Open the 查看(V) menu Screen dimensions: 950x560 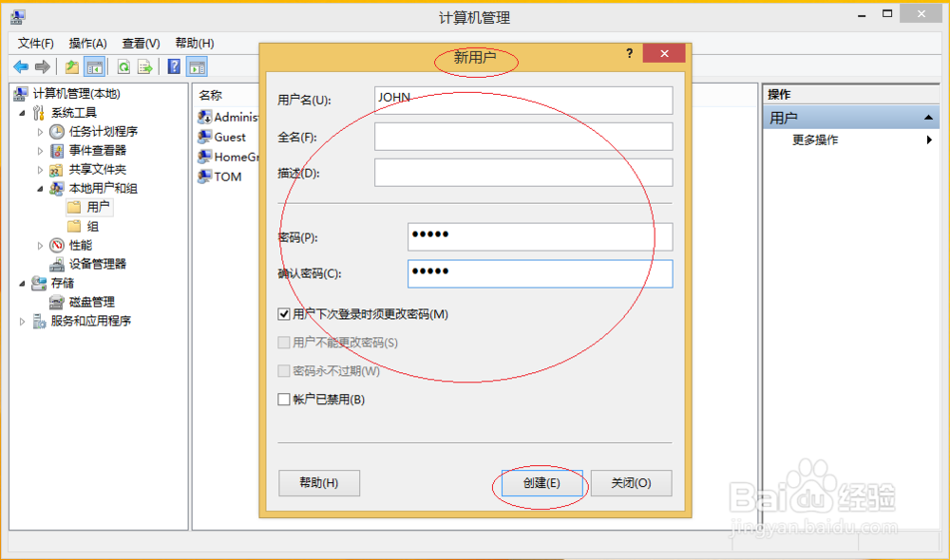pos(141,43)
